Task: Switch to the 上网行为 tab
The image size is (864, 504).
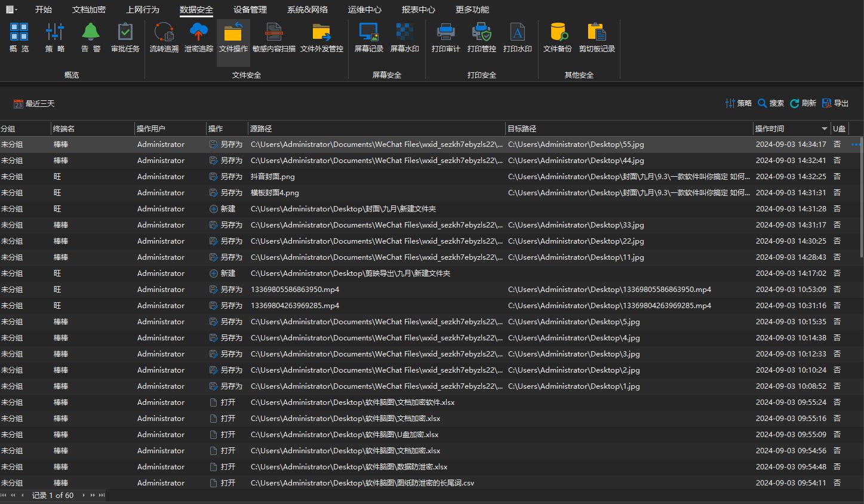Action: click(x=143, y=10)
